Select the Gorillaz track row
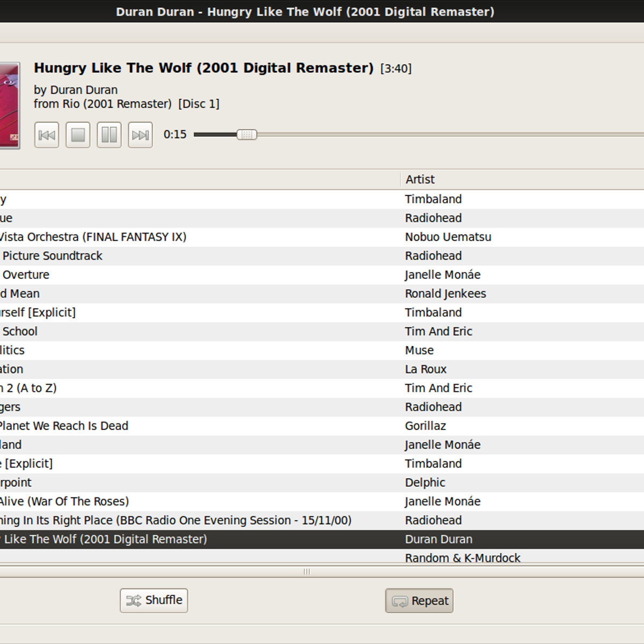Image resolution: width=644 pixels, height=644 pixels. coord(322,426)
